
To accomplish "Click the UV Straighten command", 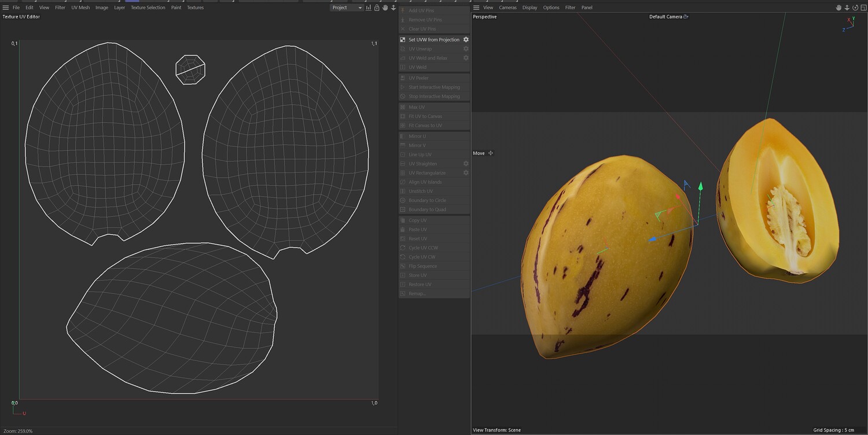I will tap(434, 164).
